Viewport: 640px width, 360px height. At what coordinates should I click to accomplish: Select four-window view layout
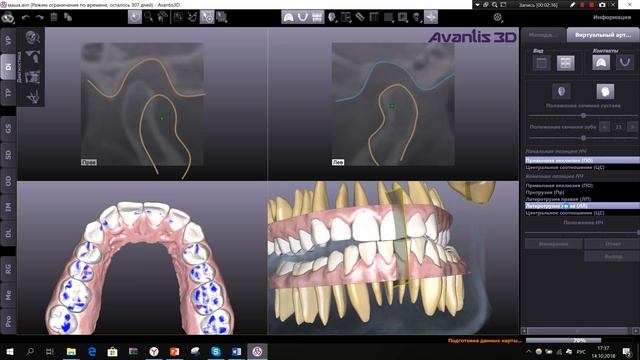pyautogui.click(x=565, y=63)
